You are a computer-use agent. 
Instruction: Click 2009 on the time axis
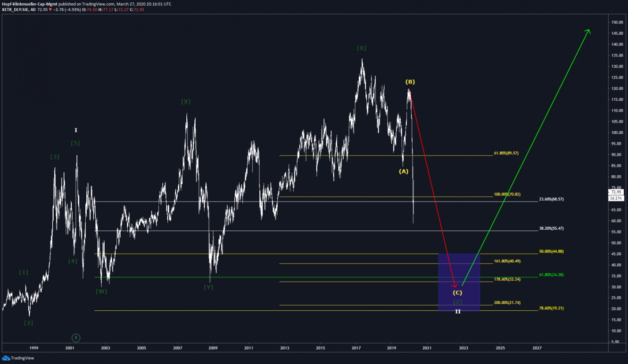pyautogui.click(x=213, y=348)
